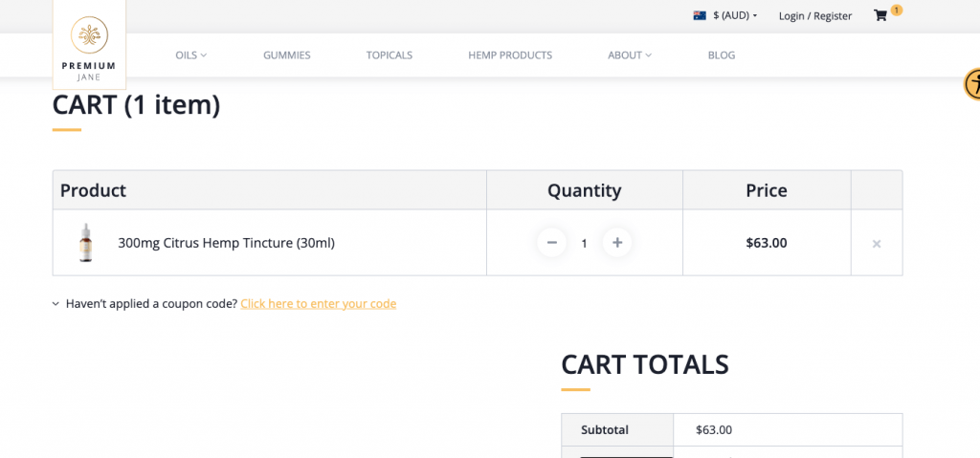
Task: Click the $63.00 price in product row
Action: click(x=767, y=243)
